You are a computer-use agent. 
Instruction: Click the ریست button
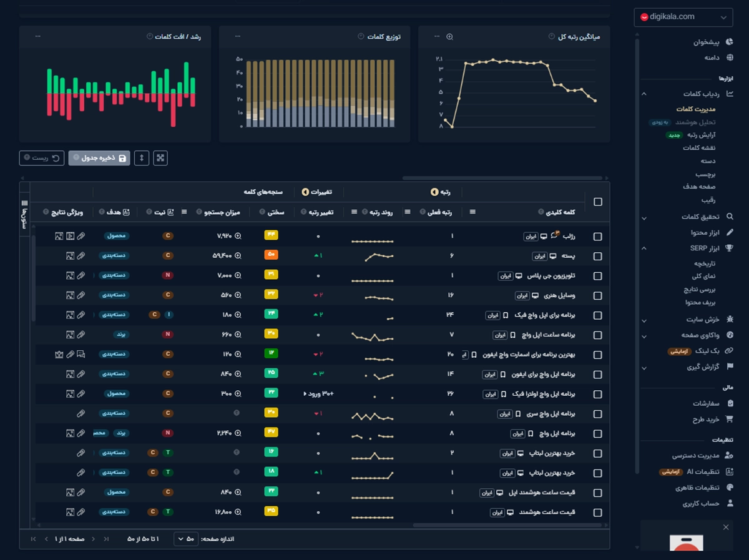pos(42,158)
